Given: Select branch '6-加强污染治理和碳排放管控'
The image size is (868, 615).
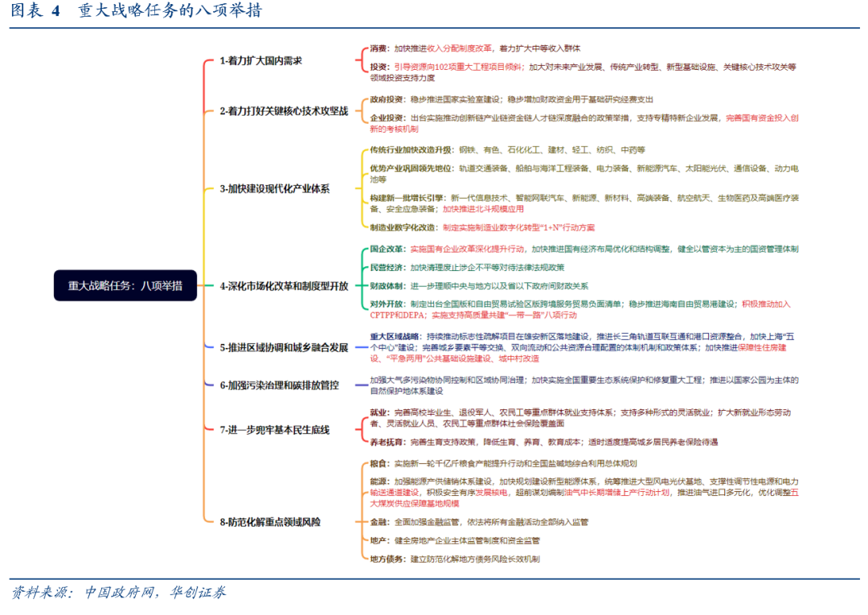Looking at the screenshot, I should tap(279, 385).
